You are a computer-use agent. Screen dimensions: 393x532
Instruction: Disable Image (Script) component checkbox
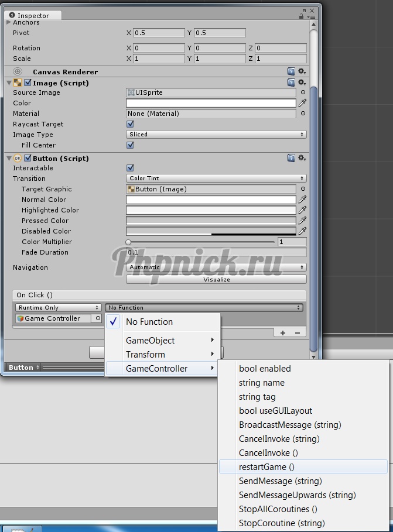tap(28, 83)
